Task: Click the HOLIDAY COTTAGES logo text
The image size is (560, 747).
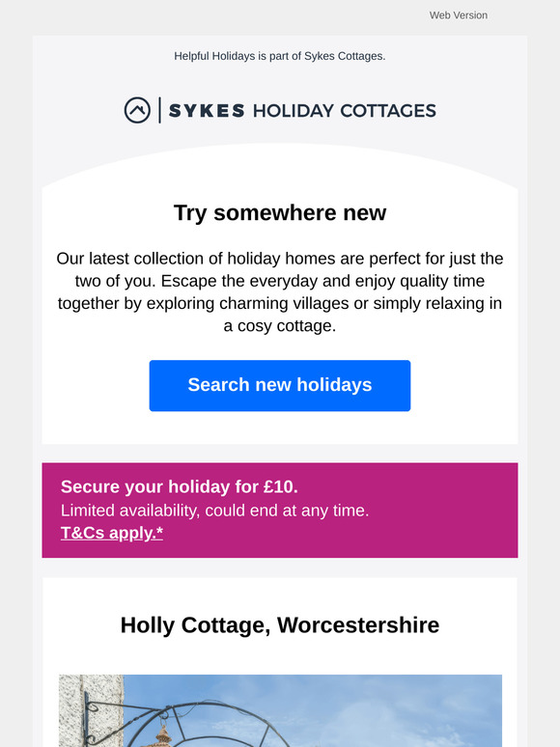Action: tap(344, 111)
